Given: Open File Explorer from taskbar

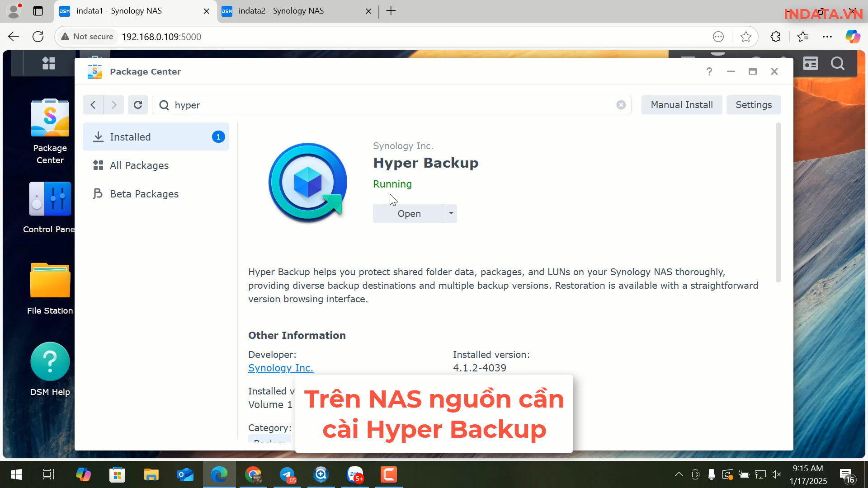Looking at the screenshot, I should coord(151,474).
